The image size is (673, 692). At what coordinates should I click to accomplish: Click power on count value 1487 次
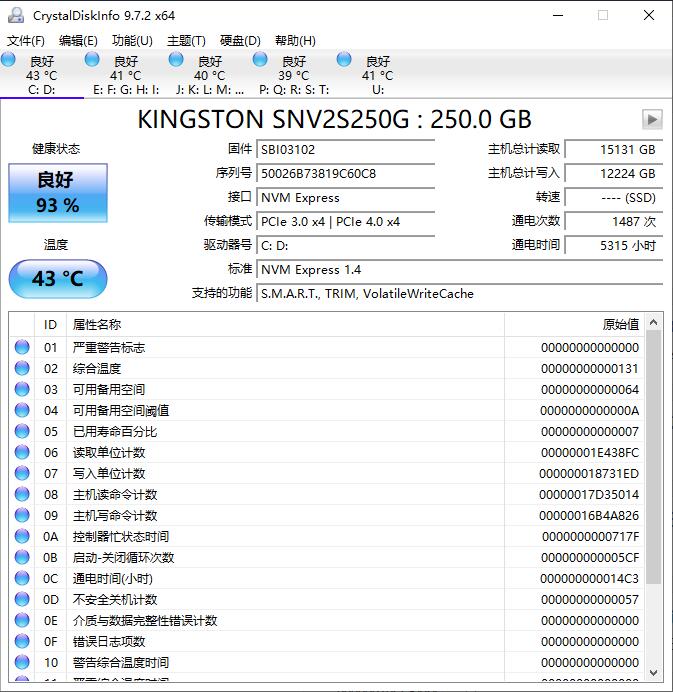point(614,222)
